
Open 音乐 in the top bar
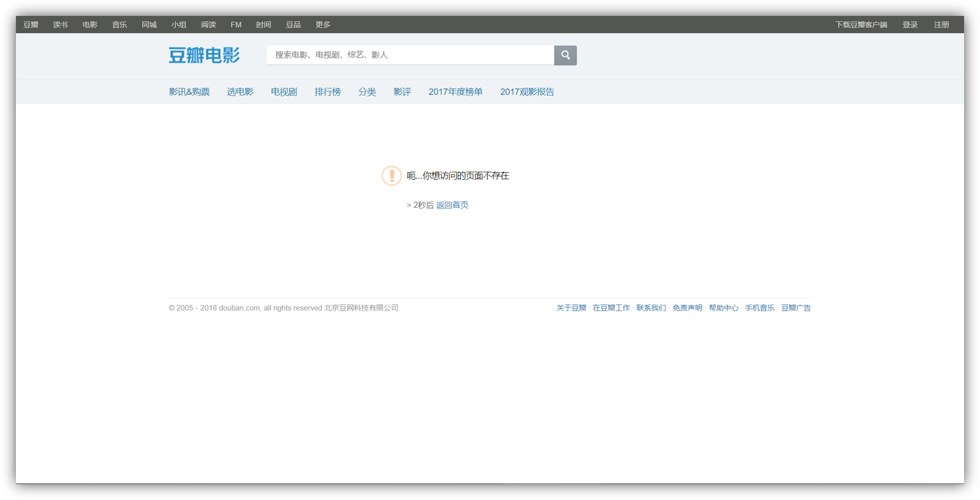[x=119, y=25]
